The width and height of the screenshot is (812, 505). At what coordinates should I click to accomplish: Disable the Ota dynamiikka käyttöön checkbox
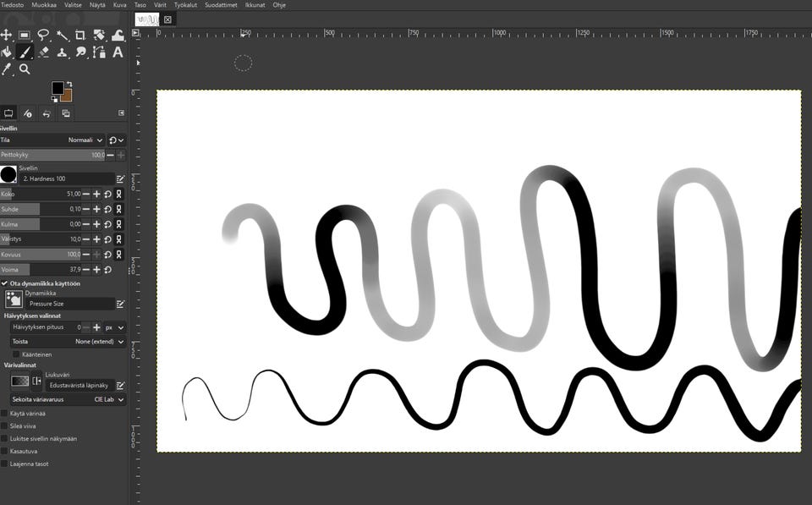(x=5, y=283)
